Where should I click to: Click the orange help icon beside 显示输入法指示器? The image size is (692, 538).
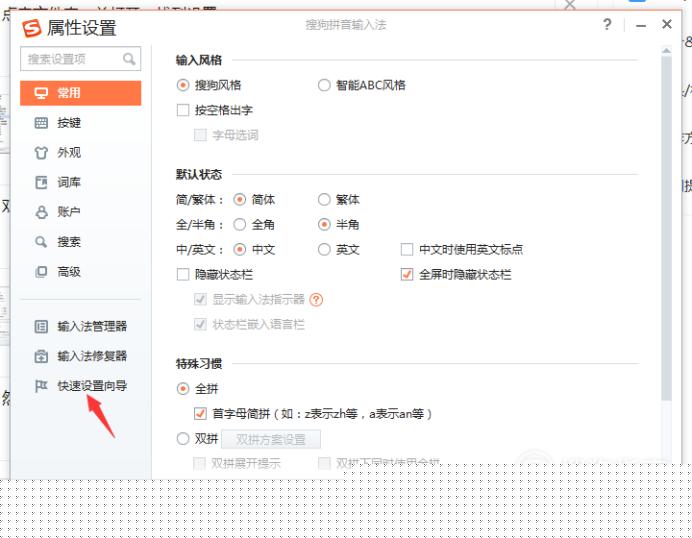[x=316, y=300]
